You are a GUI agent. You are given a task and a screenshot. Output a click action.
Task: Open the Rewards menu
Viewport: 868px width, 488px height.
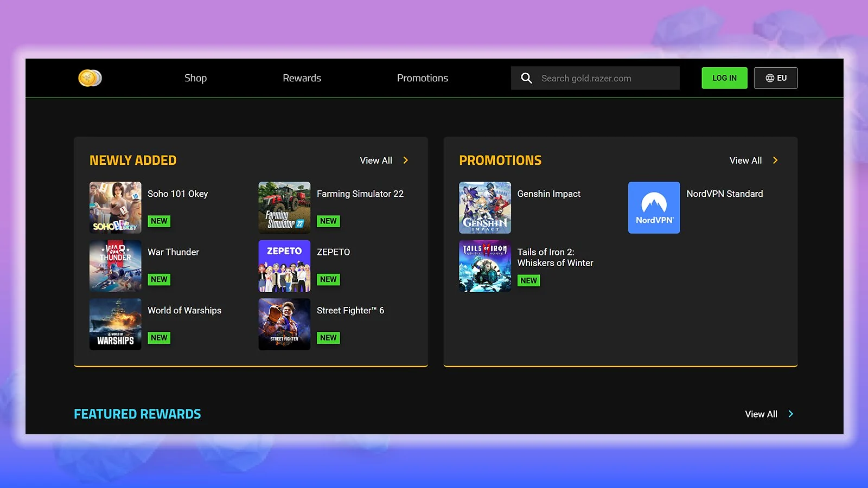coord(302,78)
